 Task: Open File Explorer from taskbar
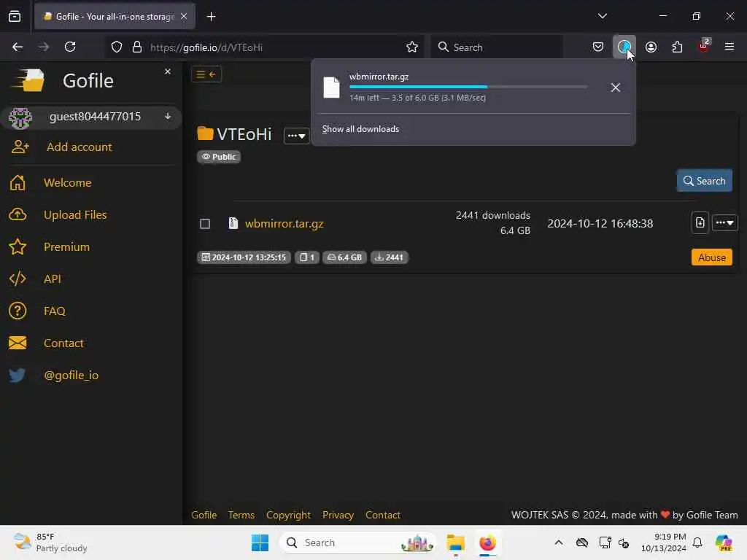click(x=455, y=542)
